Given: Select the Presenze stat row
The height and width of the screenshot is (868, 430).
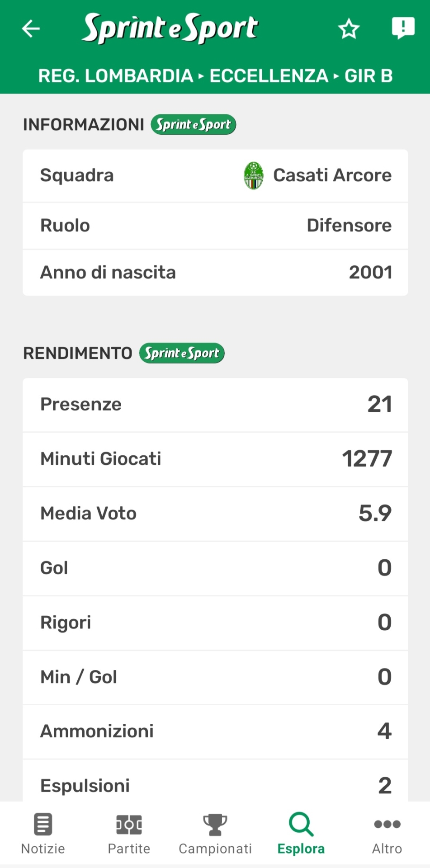Looking at the screenshot, I should [x=215, y=405].
